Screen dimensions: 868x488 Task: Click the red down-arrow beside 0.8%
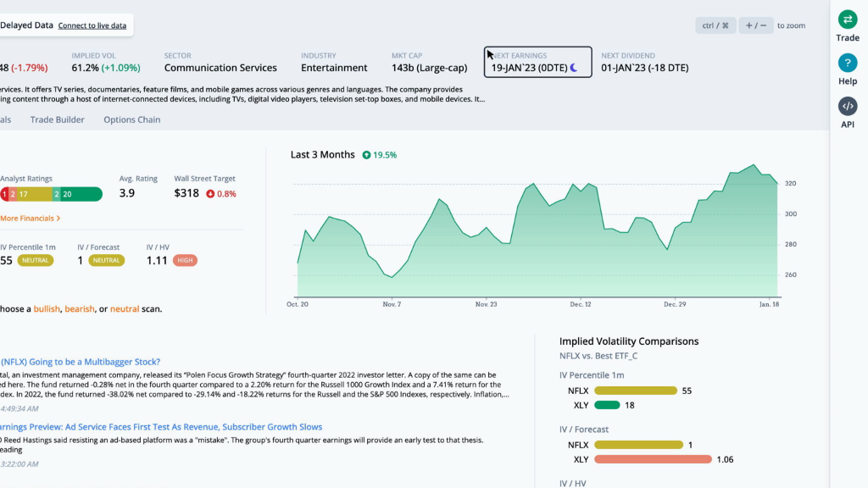209,194
